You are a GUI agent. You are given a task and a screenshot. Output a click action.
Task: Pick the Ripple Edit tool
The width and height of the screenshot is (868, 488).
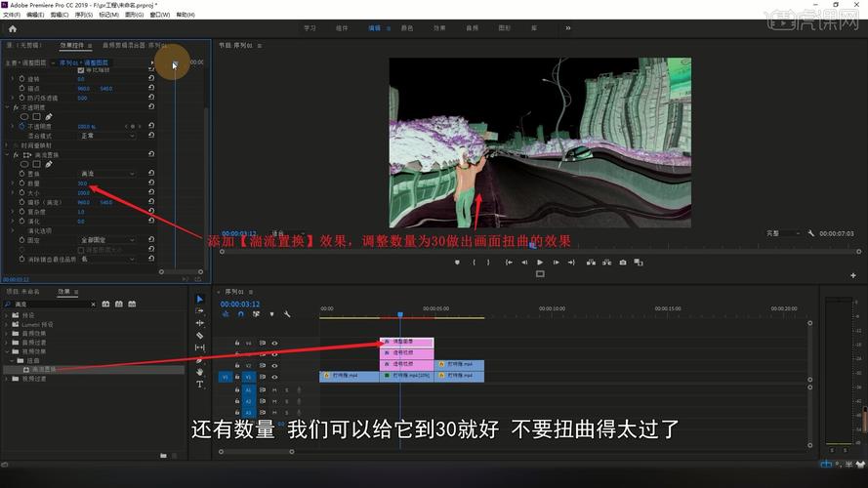(200, 323)
